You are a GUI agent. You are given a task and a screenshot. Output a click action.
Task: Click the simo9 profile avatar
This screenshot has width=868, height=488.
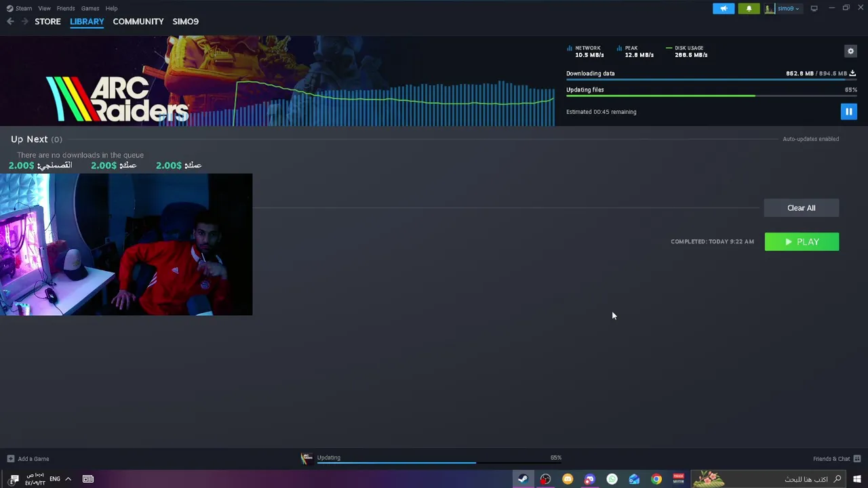(770, 8)
